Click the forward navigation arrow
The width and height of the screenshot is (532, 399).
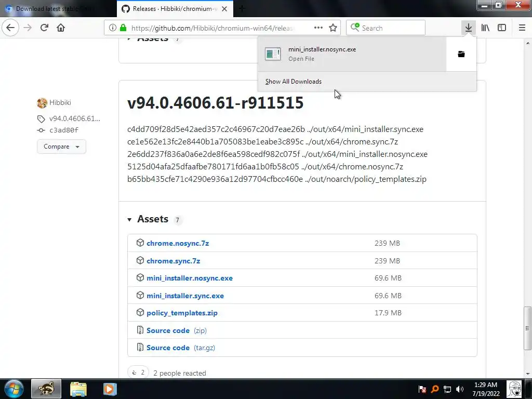28,28
